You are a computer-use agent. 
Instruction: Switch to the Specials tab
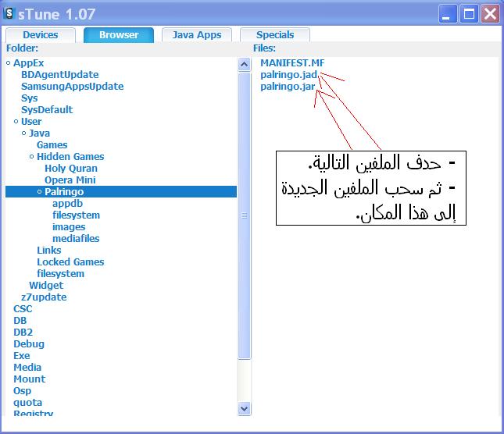[275, 34]
